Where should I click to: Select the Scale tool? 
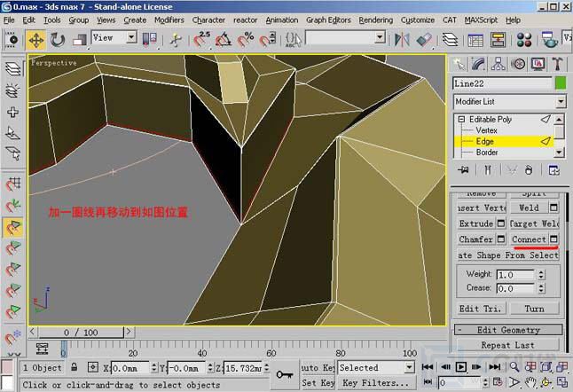coord(79,40)
